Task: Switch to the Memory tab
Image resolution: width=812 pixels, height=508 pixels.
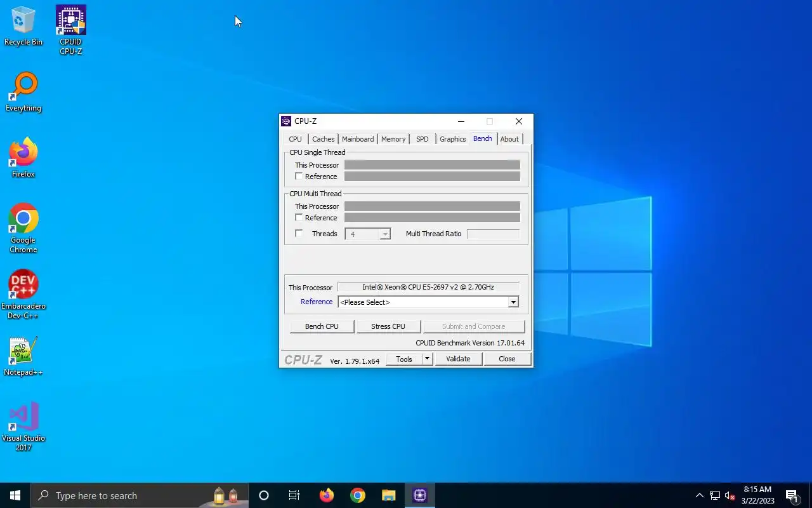Action: click(393, 139)
